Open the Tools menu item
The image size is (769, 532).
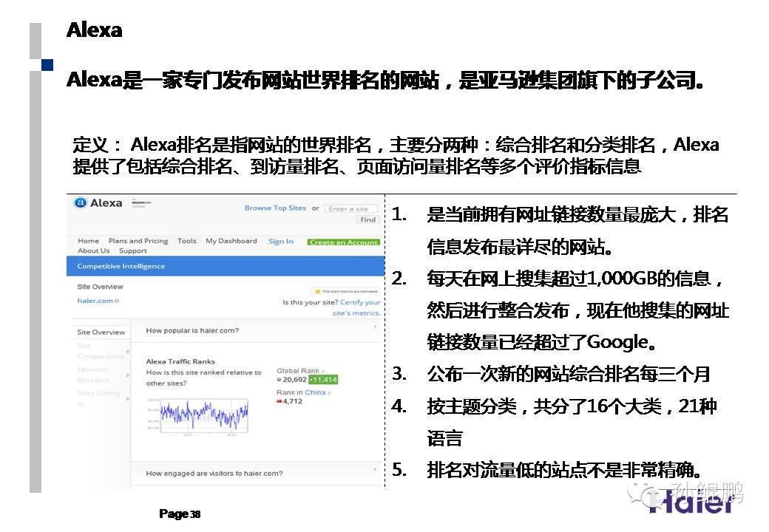187,241
